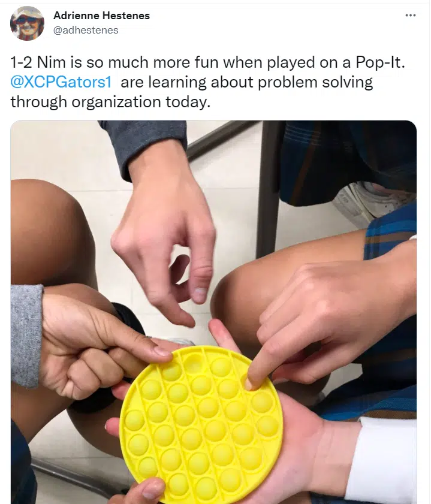The height and width of the screenshot is (504, 431).
Task: Click Adrienne Hestenes' profile avatar picture
Action: point(28,23)
